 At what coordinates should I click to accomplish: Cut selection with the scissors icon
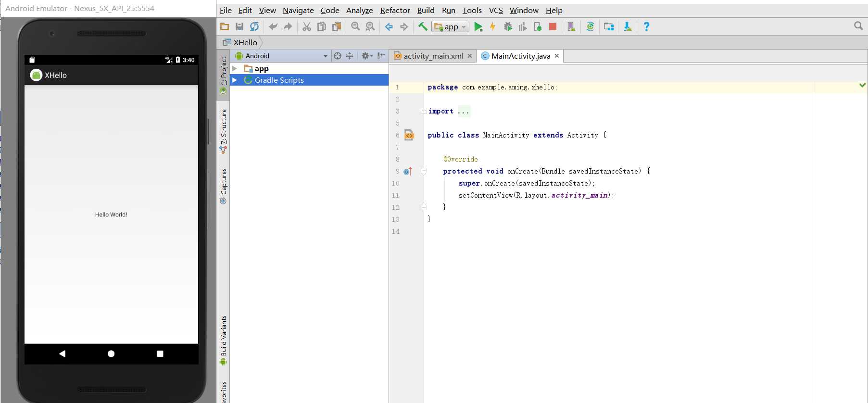point(307,26)
